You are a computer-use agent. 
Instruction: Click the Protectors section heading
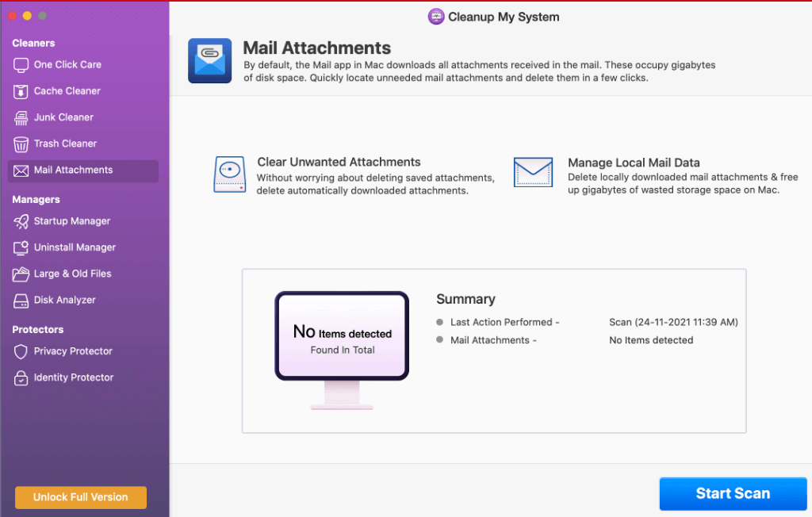click(x=38, y=330)
